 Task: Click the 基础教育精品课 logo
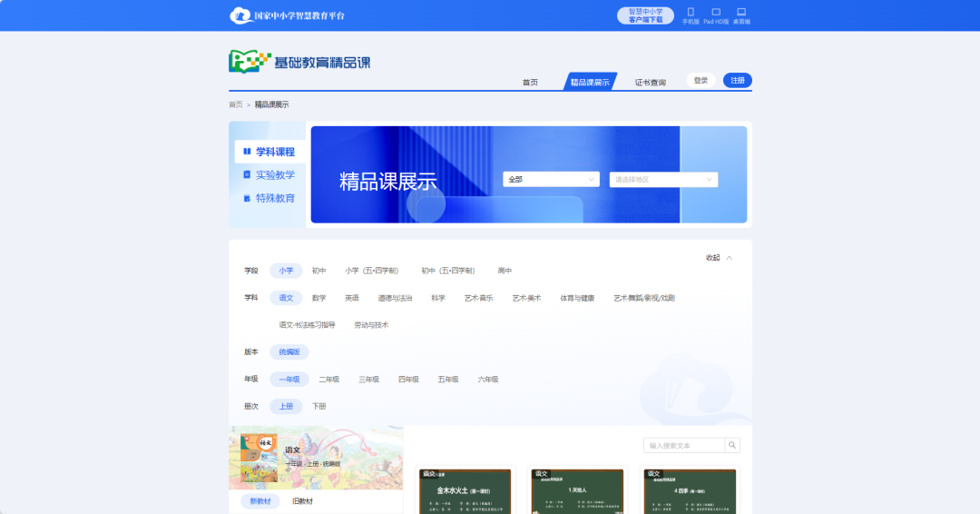299,62
